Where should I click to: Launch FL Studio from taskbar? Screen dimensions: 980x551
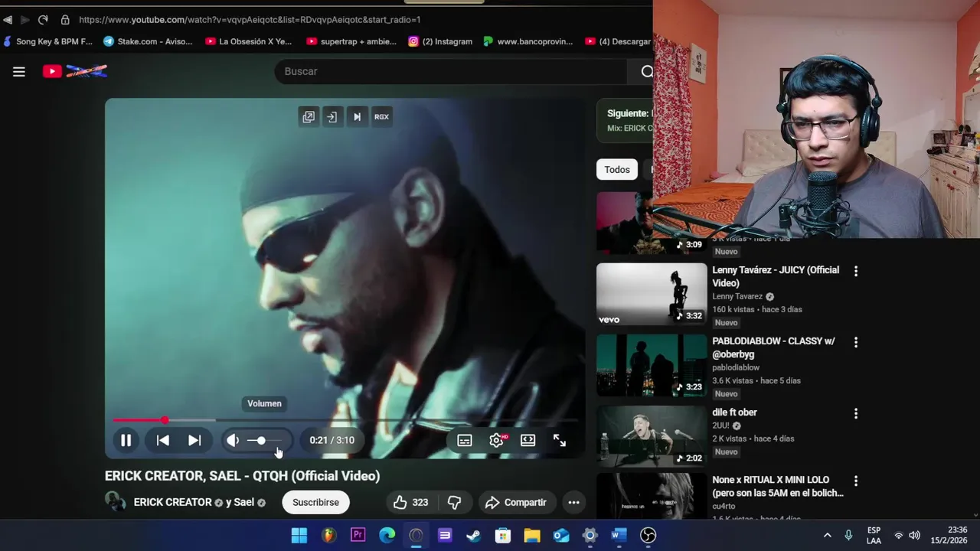pyautogui.click(x=328, y=535)
